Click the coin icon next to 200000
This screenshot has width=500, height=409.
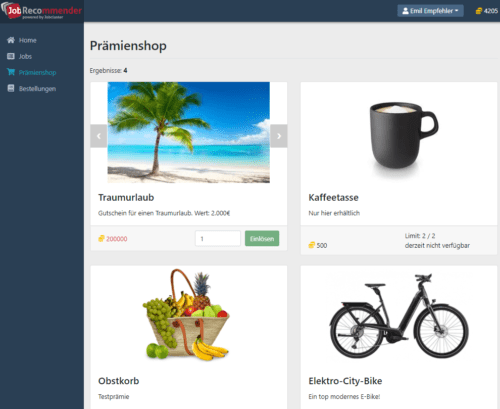click(x=101, y=239)
